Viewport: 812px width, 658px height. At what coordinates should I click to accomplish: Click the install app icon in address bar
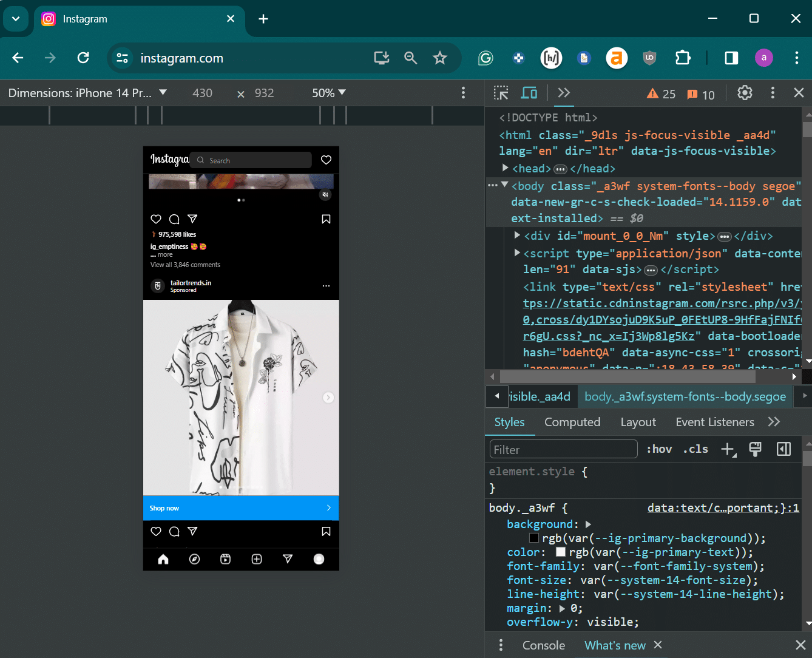[x=382, y=58]
